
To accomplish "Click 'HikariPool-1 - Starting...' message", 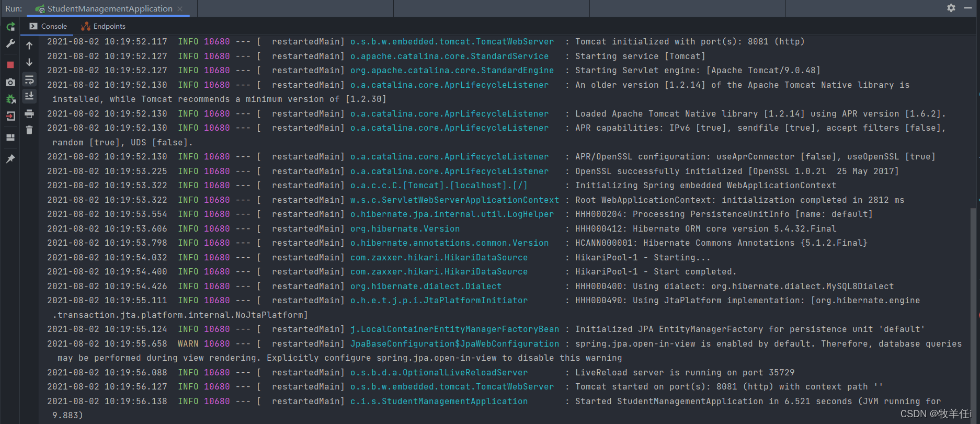I will click(x=643, y=257).
